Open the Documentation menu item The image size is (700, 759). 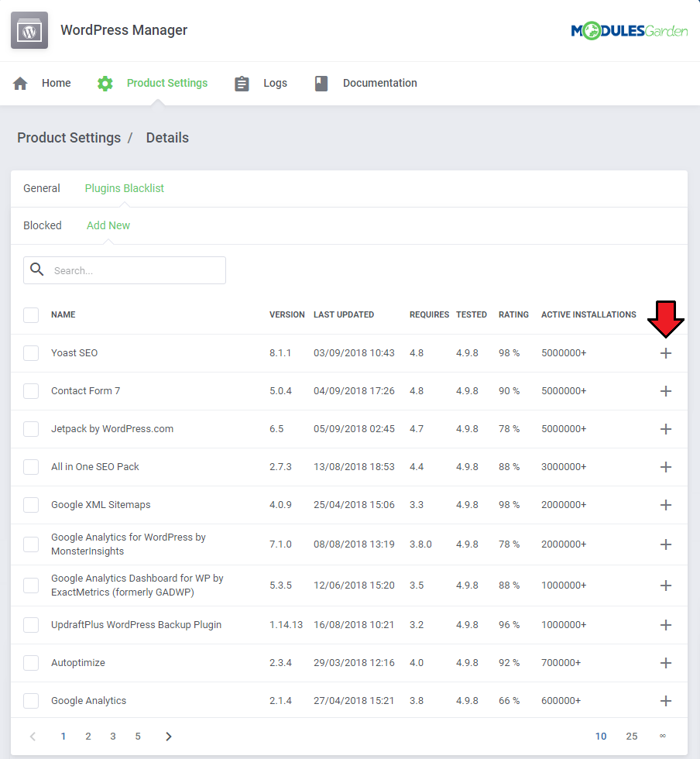click(x=380, y=84)
